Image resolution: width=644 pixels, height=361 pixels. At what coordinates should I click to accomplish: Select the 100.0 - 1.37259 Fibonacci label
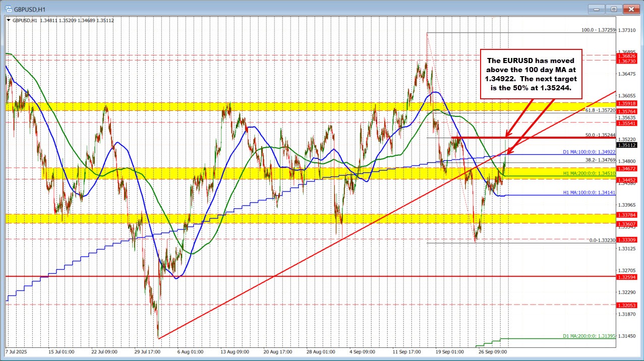point(598,30)
